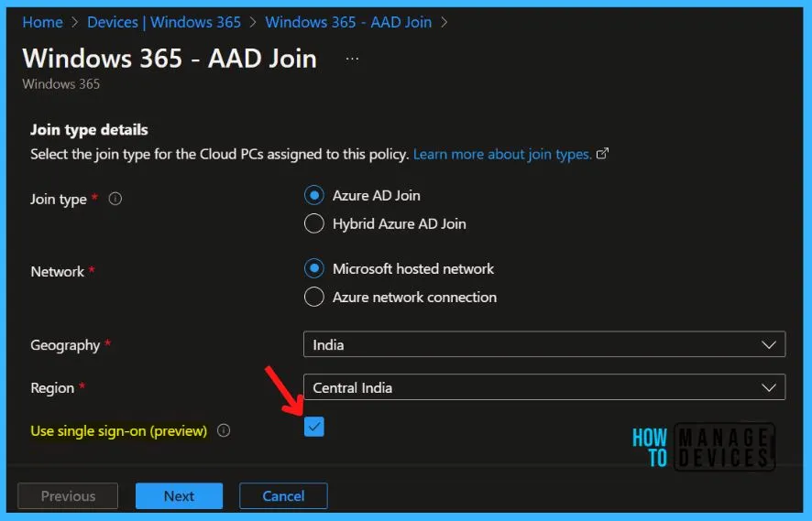Choose Microsoft hosted network
812x521 pixels.
313,269
